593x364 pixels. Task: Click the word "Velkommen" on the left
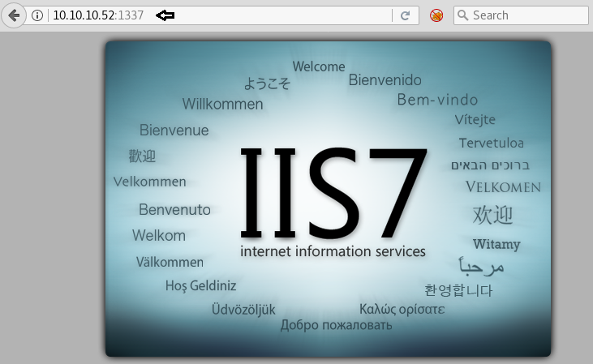150,182
